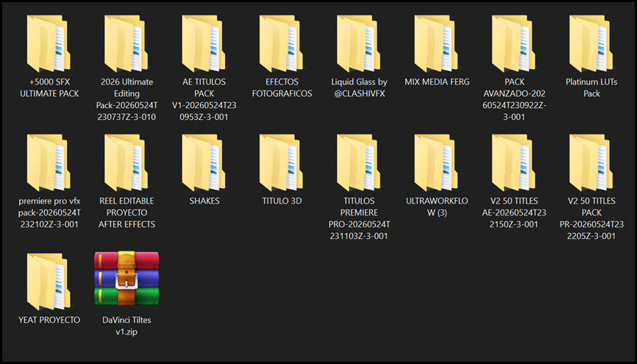
Task: Click the 'EFECTOS FOTOGRAFICOS' name label
Action: [x=282, y=88]
